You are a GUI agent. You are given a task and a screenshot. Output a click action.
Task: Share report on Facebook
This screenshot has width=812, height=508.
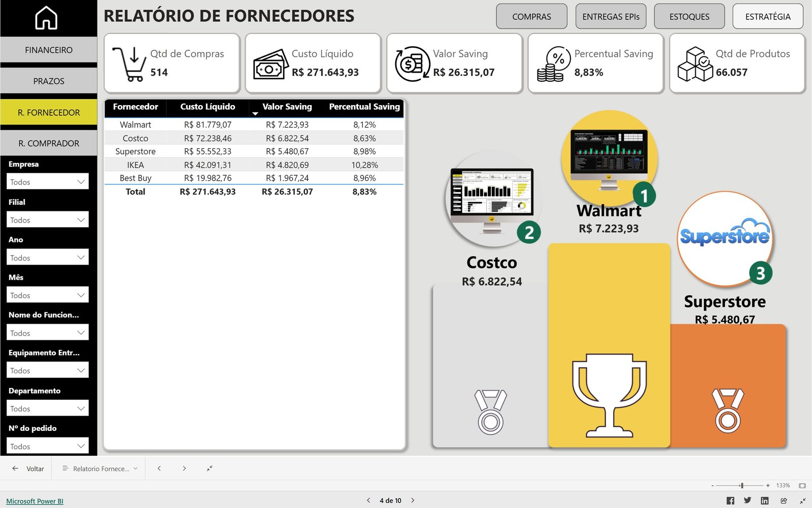730,501
